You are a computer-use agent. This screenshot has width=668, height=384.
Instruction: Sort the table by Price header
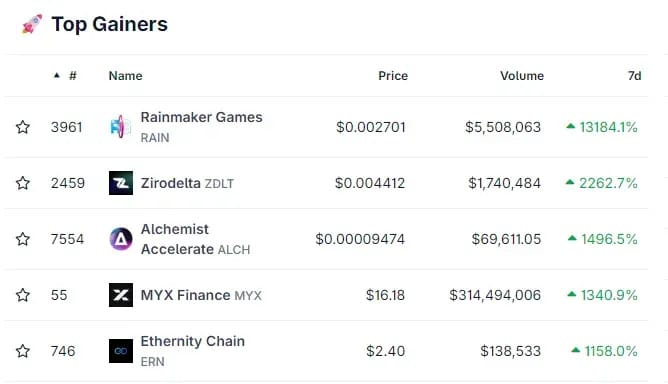tap(393, 76)
